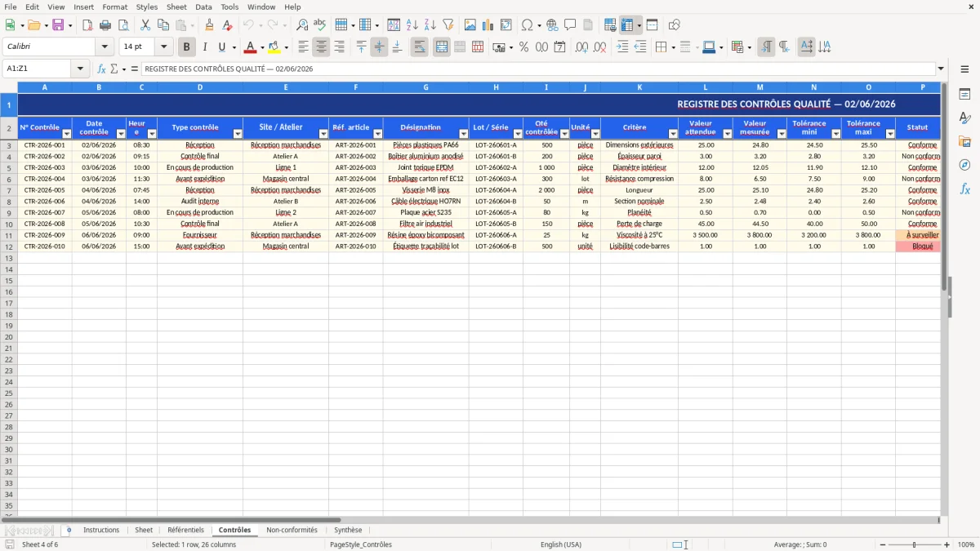Expand the formula bar arrow

tap(941, 69)
